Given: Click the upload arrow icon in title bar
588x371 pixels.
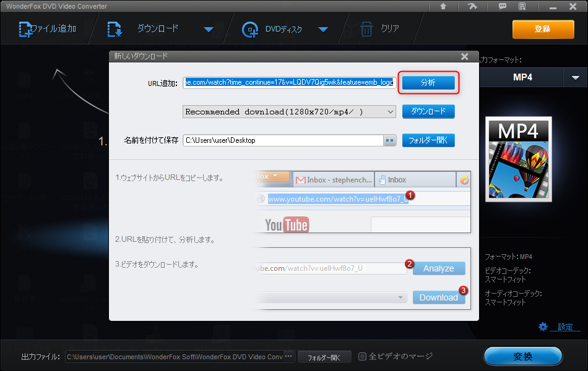Looking at the screenshot, I should [443, 6].
